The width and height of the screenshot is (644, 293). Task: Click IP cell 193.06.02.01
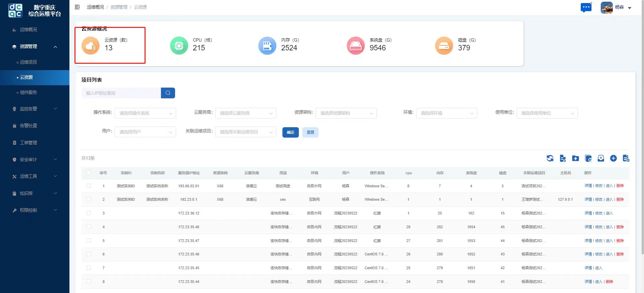pos(189,186)
